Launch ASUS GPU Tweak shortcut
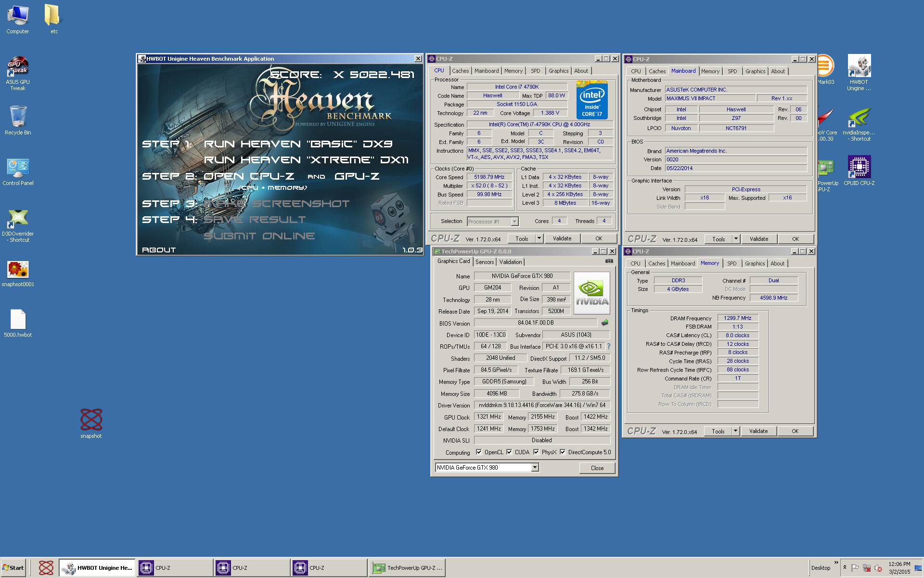The image size is (924, 578). point(18,73)
